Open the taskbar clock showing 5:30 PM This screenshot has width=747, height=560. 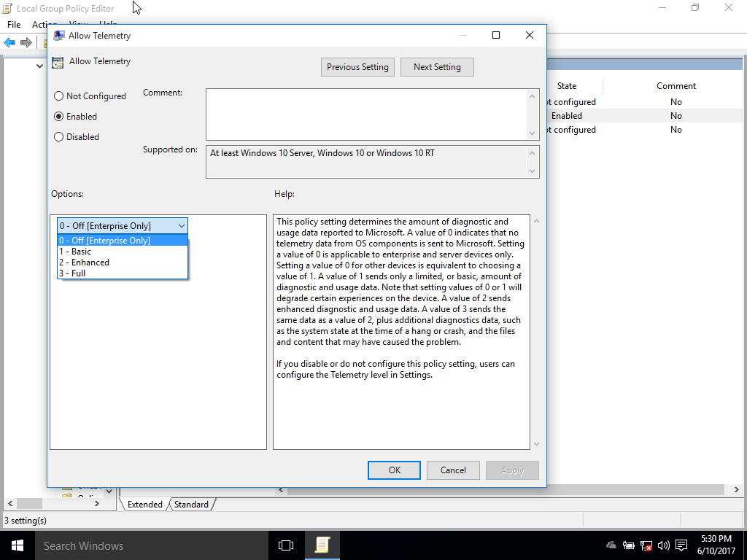point(716,545)
